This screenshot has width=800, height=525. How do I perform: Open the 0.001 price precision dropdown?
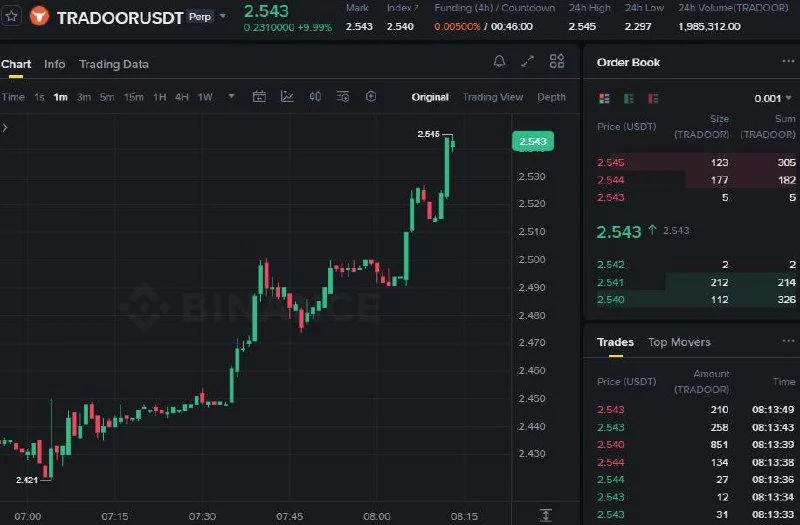(x=772, y=98)
